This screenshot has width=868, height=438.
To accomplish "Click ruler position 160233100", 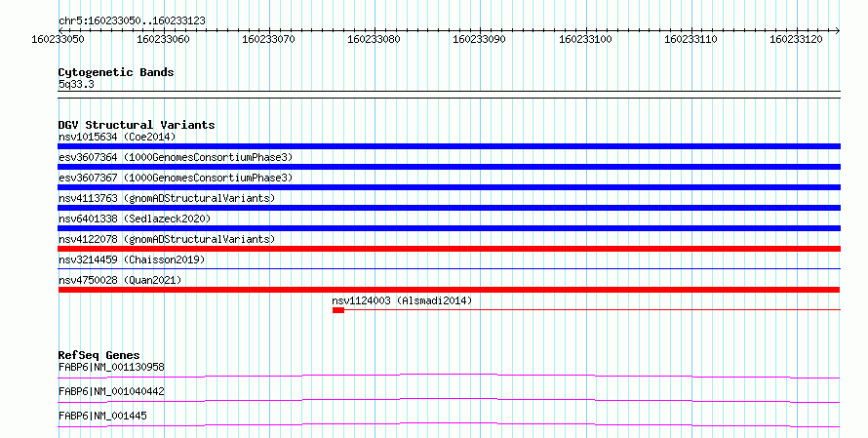I will coord(586,39).
